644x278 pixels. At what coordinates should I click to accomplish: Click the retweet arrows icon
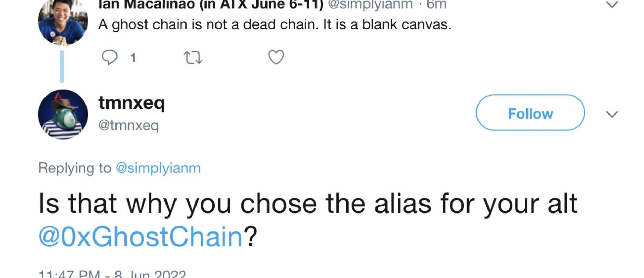[193, 58]
